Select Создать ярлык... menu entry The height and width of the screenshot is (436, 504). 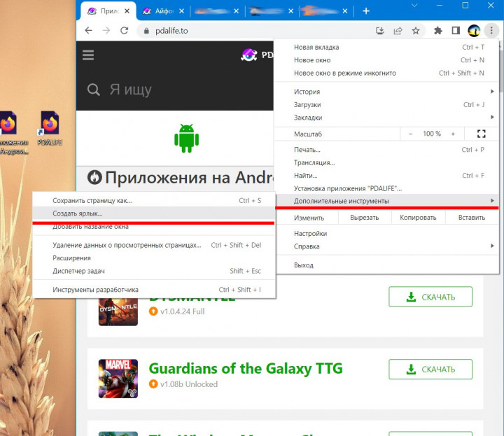[x=78, y=213]
